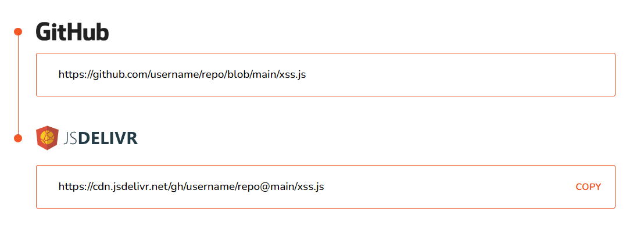This screenshot has width=644, height=226.
Task: Click the orange dot beside jsDelivr logo
Action: (x=17, y=138)
